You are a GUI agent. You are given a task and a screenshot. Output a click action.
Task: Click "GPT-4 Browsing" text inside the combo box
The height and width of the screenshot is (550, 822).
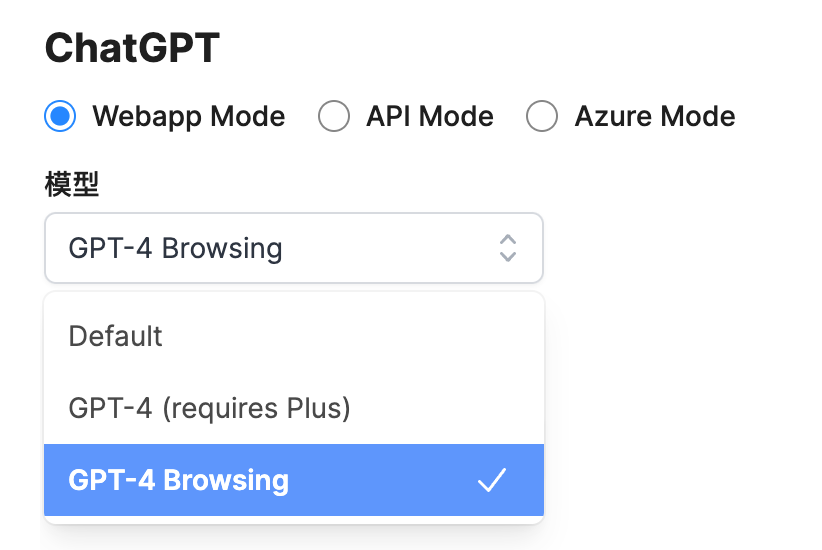[175, 248]
